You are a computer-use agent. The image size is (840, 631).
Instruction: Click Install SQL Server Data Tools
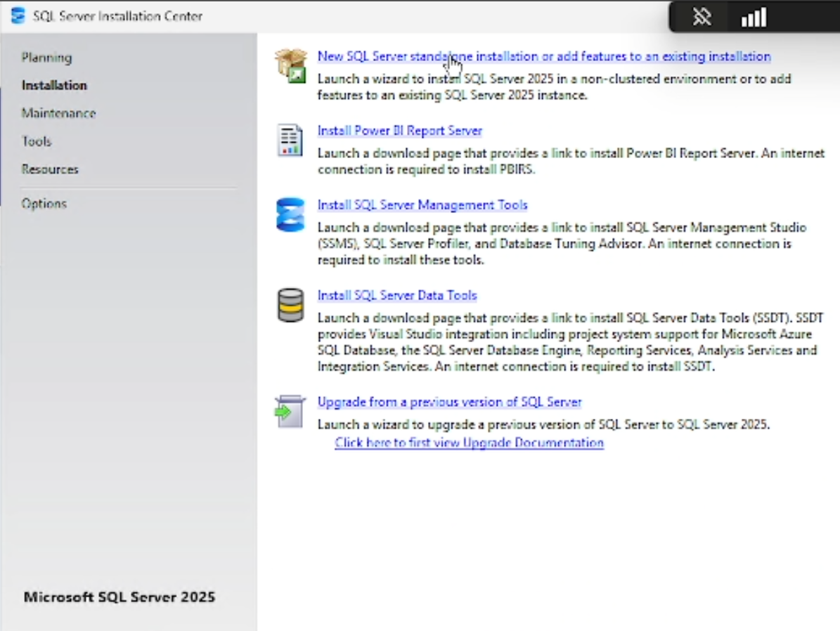point(396,295)
